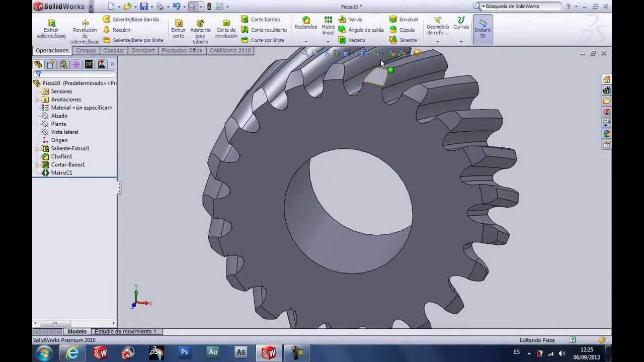This screenshot has height=362, width=644.
Task: Open the Redondeo dropdown arrow
Action: [x=306, y=42]
